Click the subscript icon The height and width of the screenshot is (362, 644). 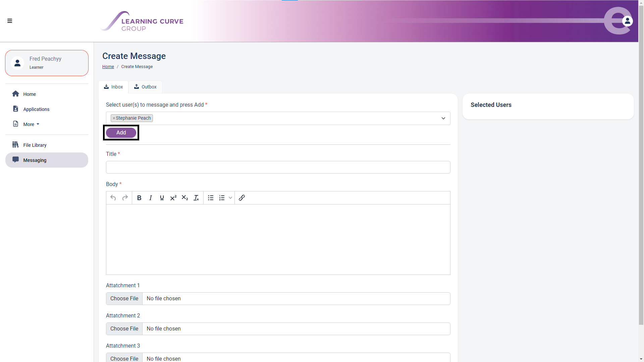(185, 198)
